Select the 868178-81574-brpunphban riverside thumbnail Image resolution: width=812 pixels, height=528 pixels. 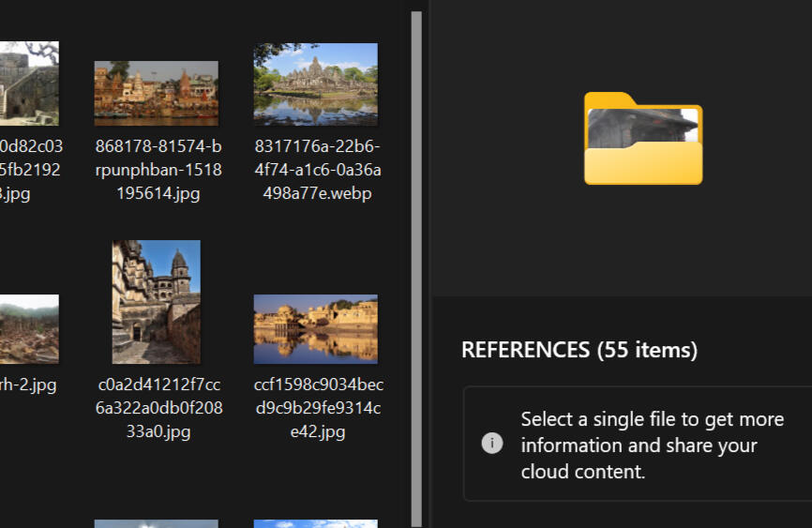pos(156,93)
